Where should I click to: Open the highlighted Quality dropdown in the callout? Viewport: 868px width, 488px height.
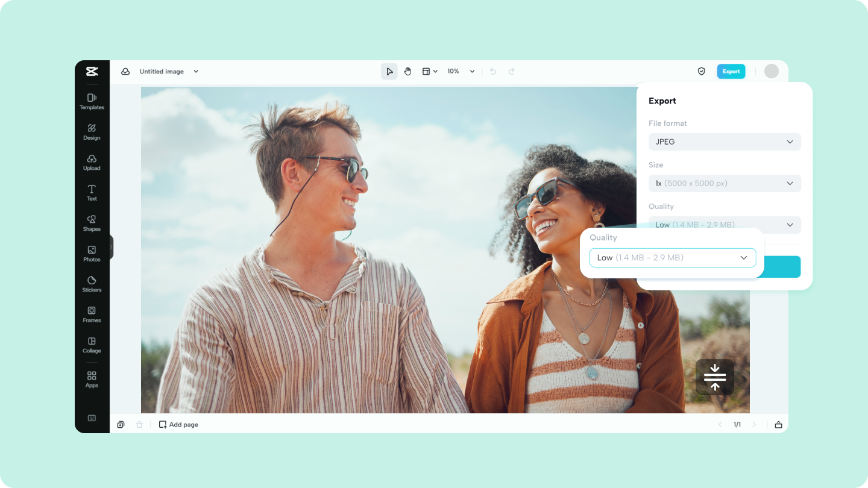(673, 257)
